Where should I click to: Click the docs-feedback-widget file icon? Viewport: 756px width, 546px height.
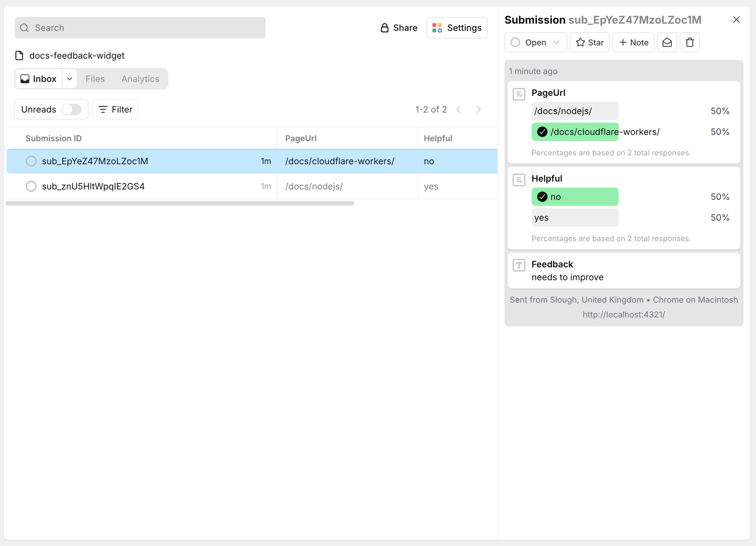(19, 55)
